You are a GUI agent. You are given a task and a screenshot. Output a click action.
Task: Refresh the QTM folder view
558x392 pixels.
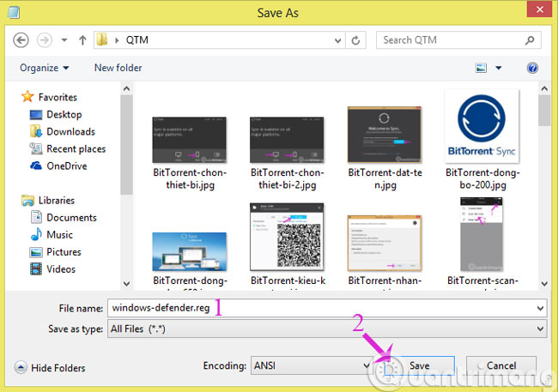click(x=355, y=40)
